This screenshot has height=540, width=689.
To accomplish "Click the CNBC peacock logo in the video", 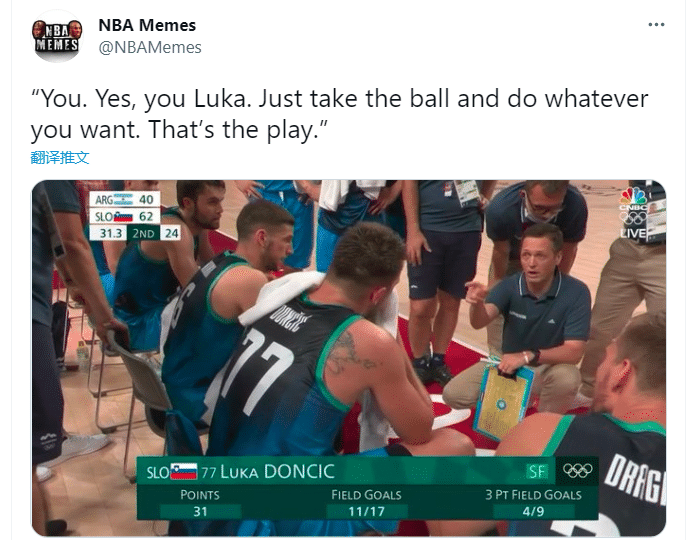I will point(633,197).
